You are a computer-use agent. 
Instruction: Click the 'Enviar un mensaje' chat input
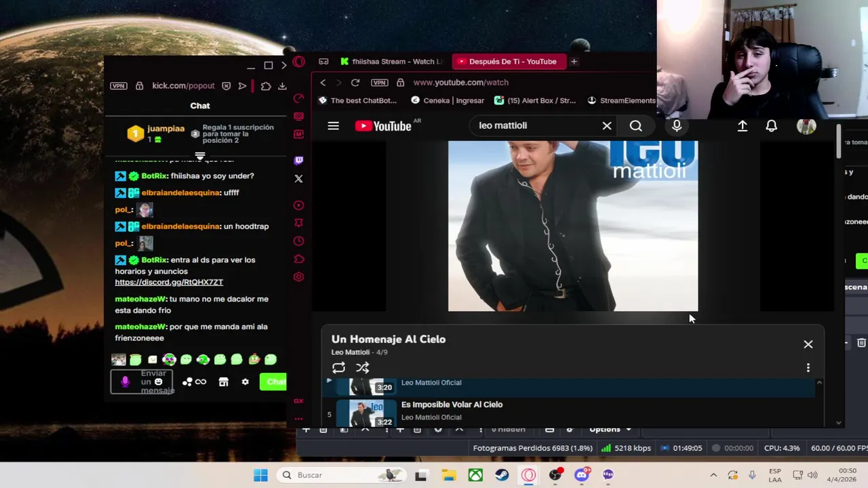[x=142, y=382]
